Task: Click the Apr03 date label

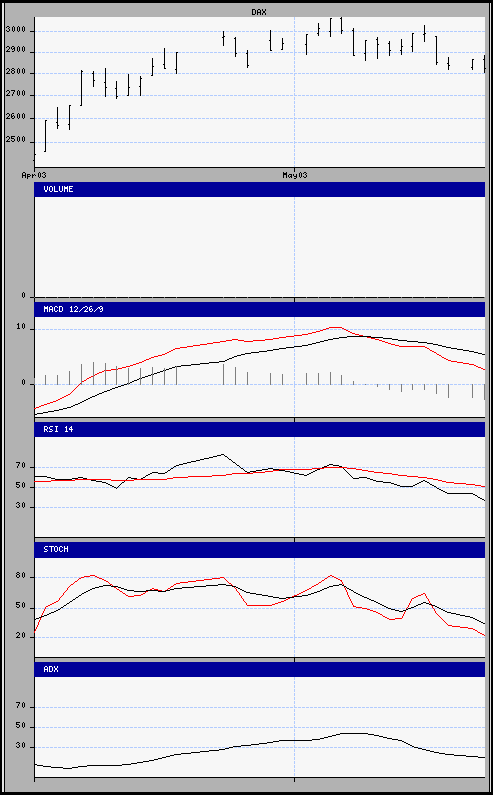Action: [34, 175]
